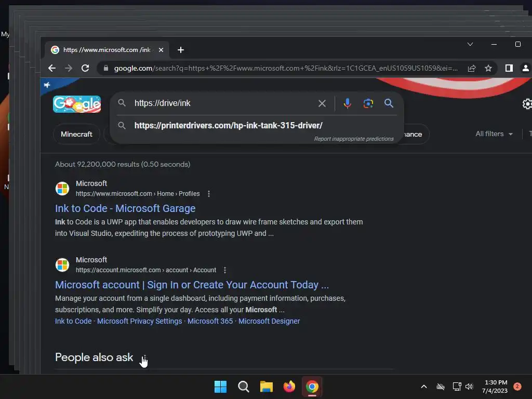Click the account.microsoft.com account breadcrumb
The height and width of the screenshot is (399, 532).
(146, 270)
